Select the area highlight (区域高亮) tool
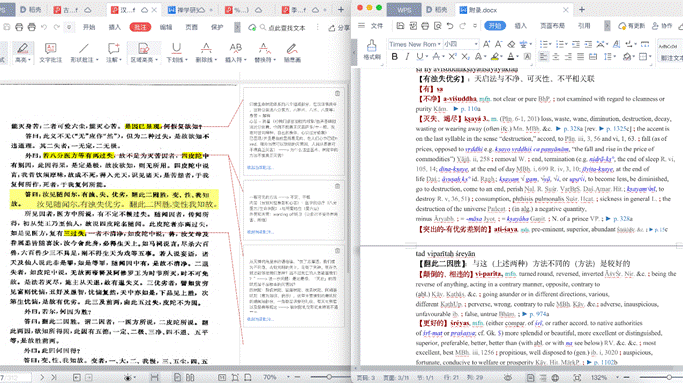The image size is (683, 383). pyautogui.click(x=144, y=52)
